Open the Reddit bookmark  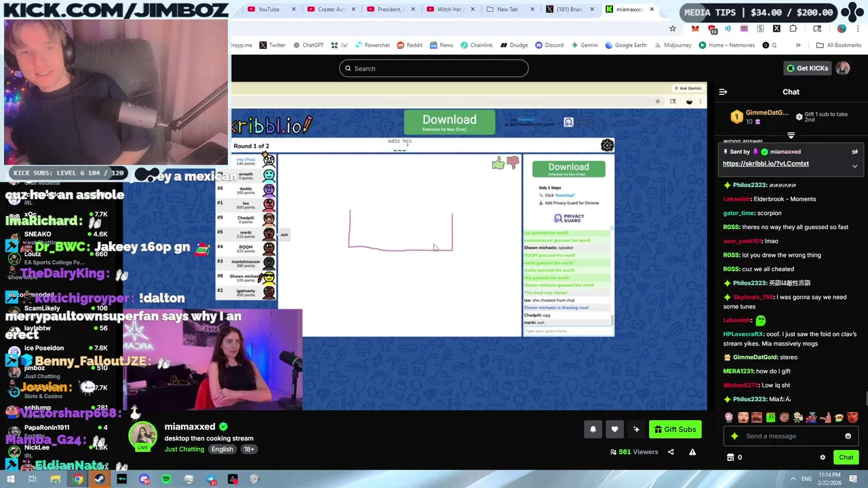(410, 45)
